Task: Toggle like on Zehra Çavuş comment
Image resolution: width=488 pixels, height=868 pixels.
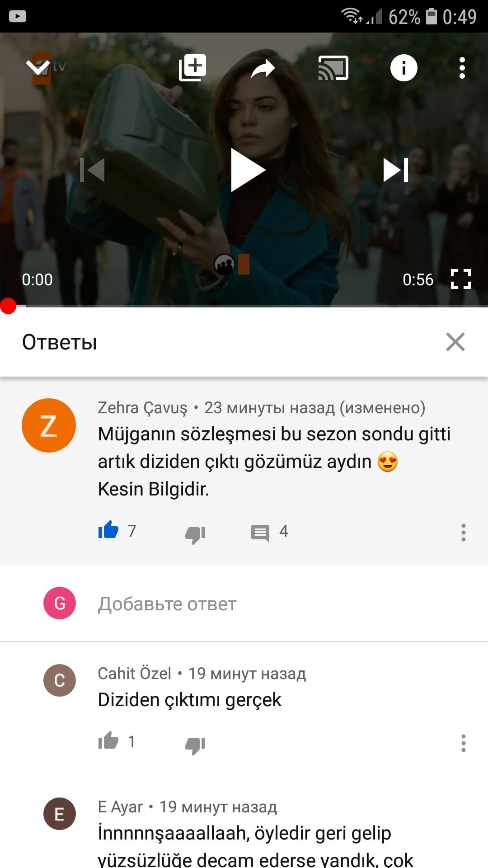Action: 108,530
